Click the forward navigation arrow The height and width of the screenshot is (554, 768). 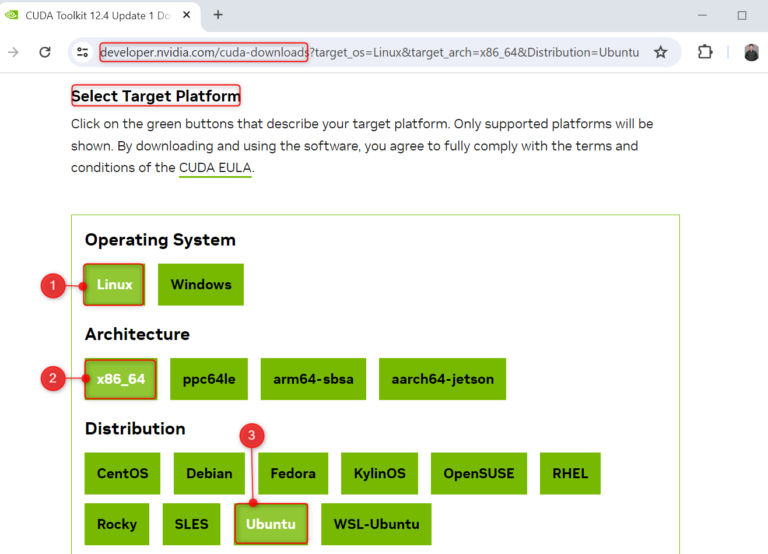[x=13, y=52]
